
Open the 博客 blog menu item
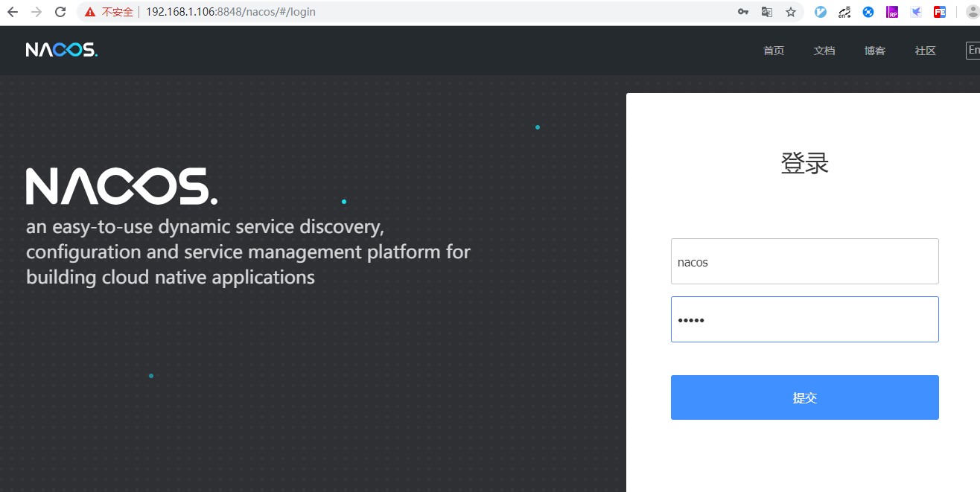[x=875, y=51]
